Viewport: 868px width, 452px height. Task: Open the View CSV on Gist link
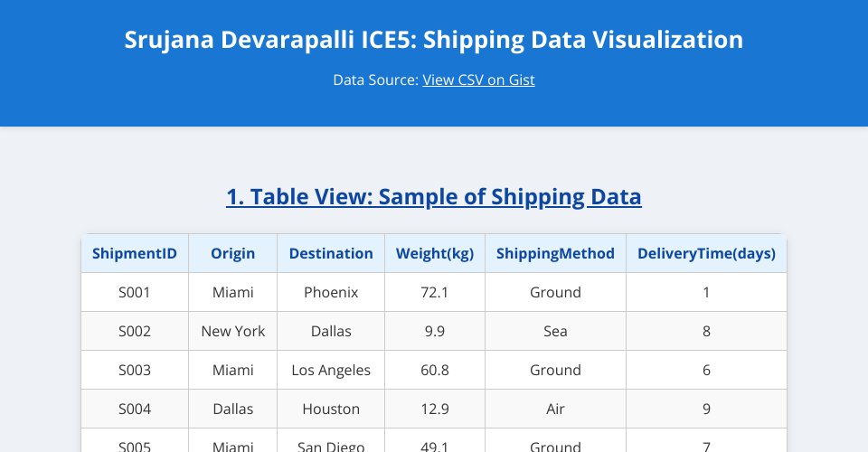(478, 80)
